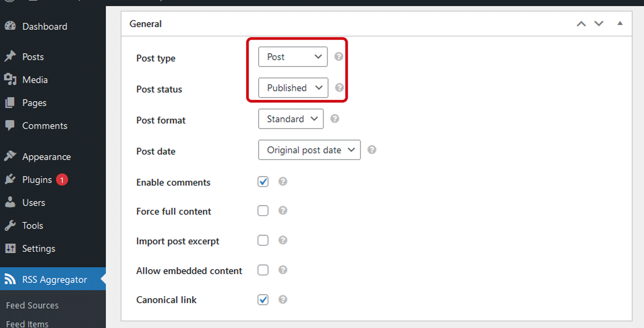644x328 pixels.
Task: Click the help icon for Post format
Action: coord(335,119)
